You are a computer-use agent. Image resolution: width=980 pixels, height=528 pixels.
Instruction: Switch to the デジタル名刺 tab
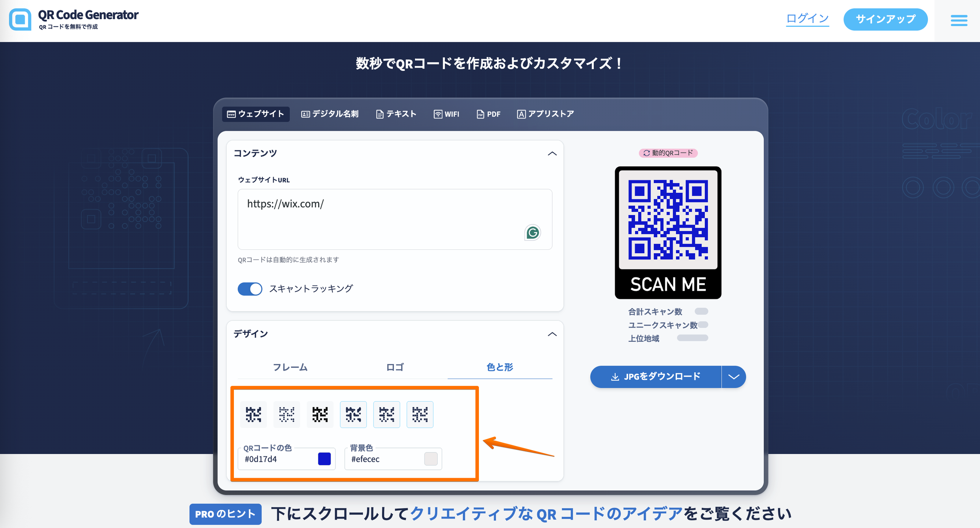coord(330,114)
